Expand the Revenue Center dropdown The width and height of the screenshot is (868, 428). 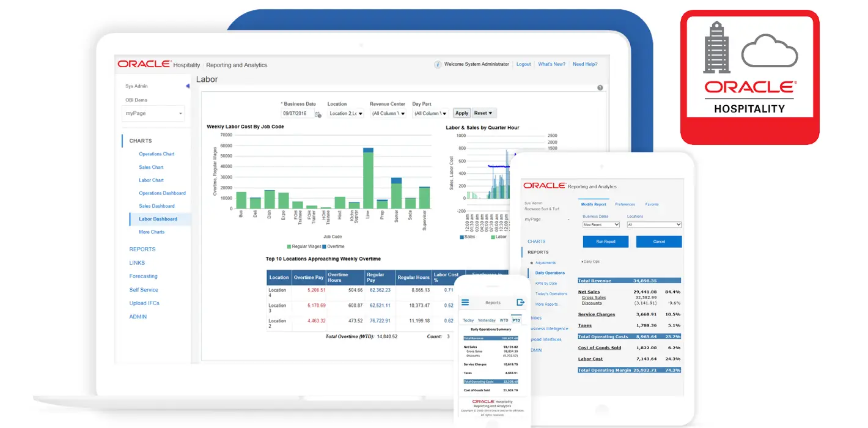pyautogui.click(x=388, y=114)
